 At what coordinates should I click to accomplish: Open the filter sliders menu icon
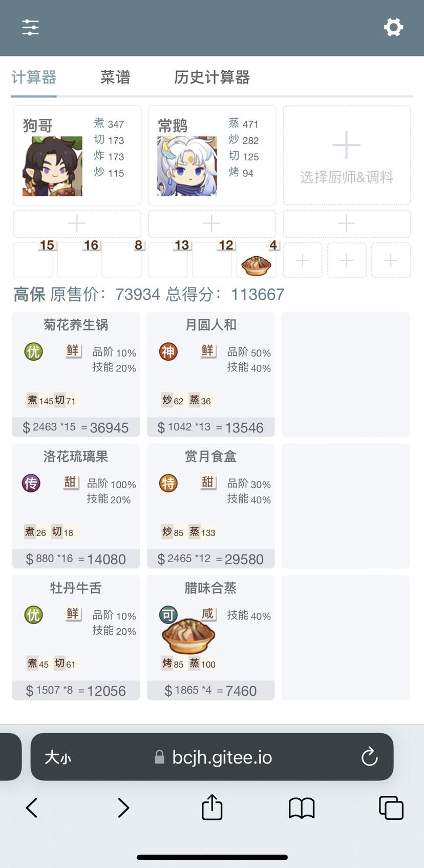point(31,27)
